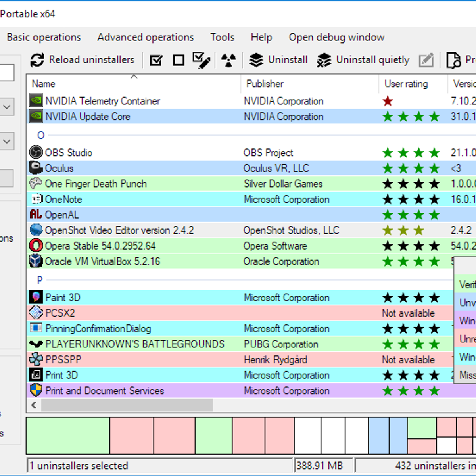Click the check-all checkbox icon in toolbar
The height and width of the screenshot is (476, 476).
coord(156,60)
